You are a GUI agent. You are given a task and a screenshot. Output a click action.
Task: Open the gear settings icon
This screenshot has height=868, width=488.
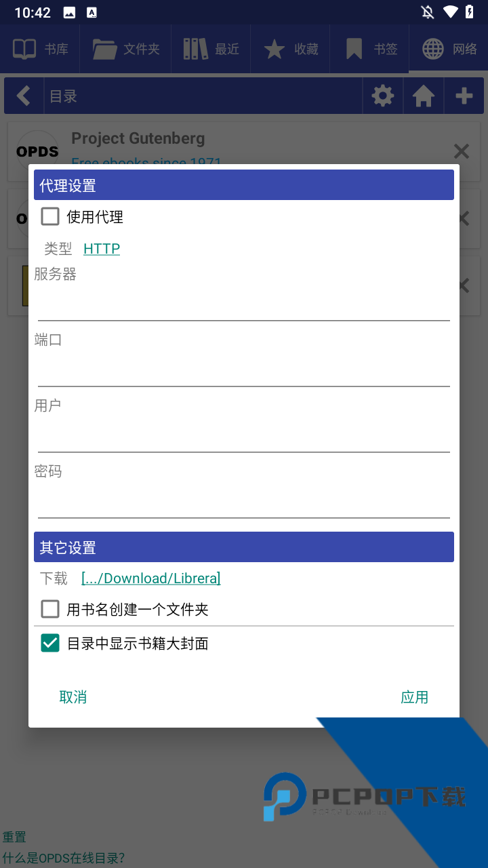tap(383, 96)
